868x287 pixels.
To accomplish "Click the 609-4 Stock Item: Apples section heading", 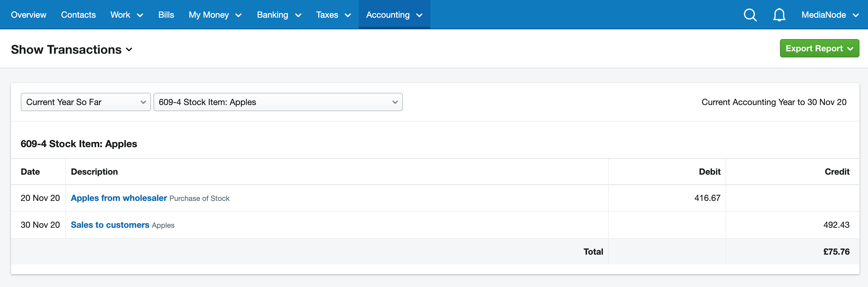I will click(79, 144).
